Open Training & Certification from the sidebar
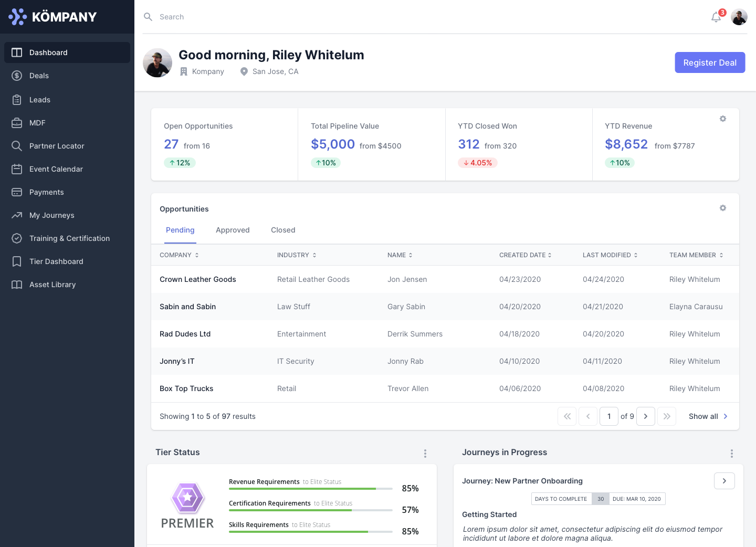The width and height of the screenshot is (756, 547). click(x=69, y=238)
